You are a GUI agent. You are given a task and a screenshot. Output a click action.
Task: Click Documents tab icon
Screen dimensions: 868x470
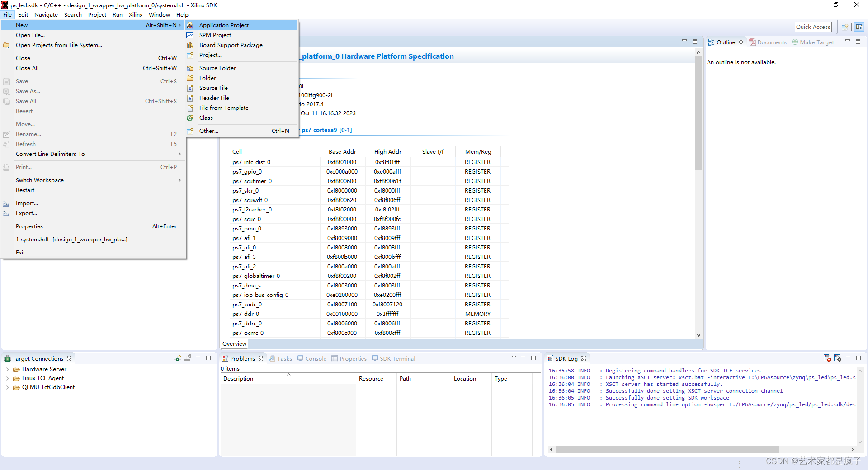[x=752, y=42]
